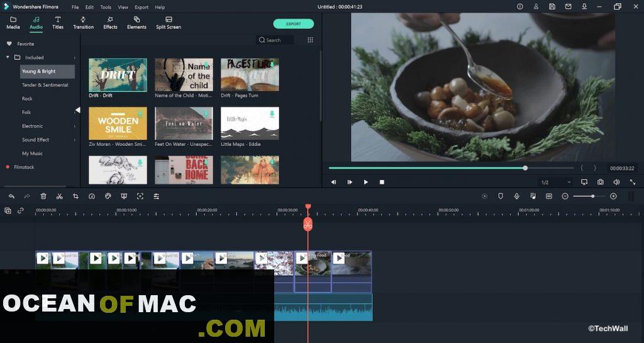Image resolution: width=644 pixels, height=343 pixels.
Task: Open the Help menu
Action: (x=160, y=7)
